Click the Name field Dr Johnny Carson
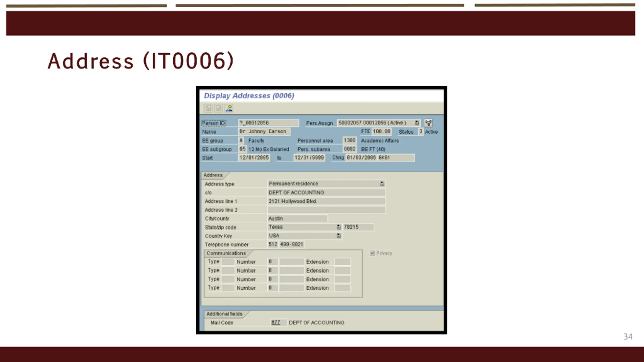The image size is (644, 362). pyautogui.click(x=264, y=131)
